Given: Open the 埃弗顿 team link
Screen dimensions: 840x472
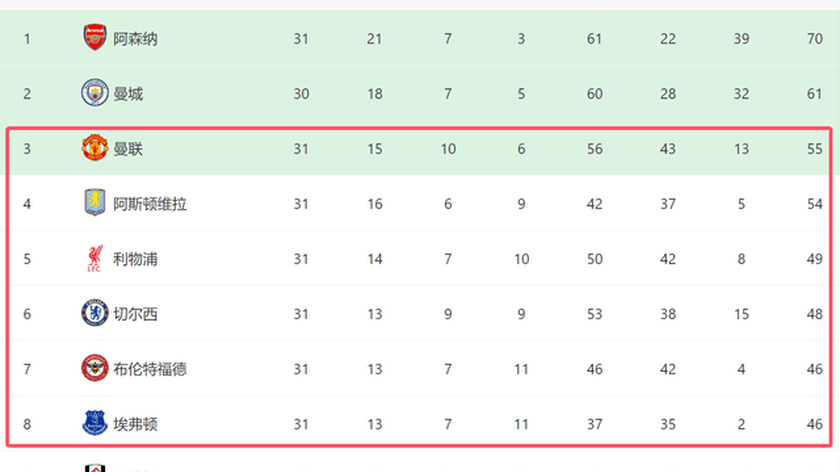Looking at the screenshot, I should click(135, 424).
